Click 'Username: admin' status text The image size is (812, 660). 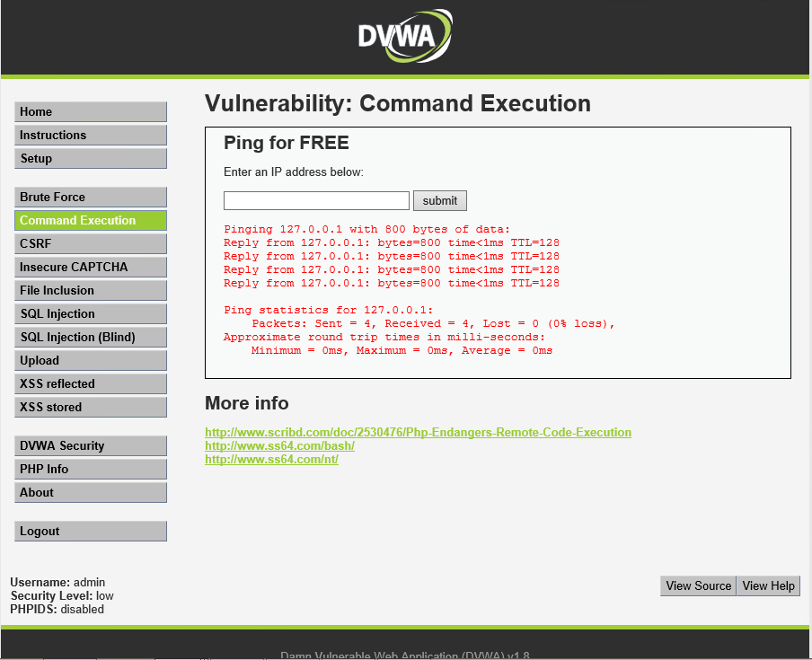pyautogui.click(x=57, y=583)
